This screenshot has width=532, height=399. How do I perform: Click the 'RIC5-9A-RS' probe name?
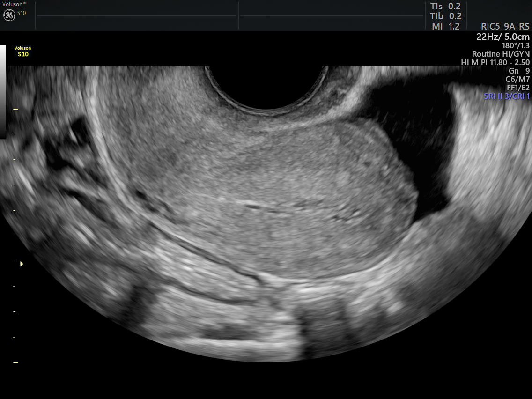(505, 27)
